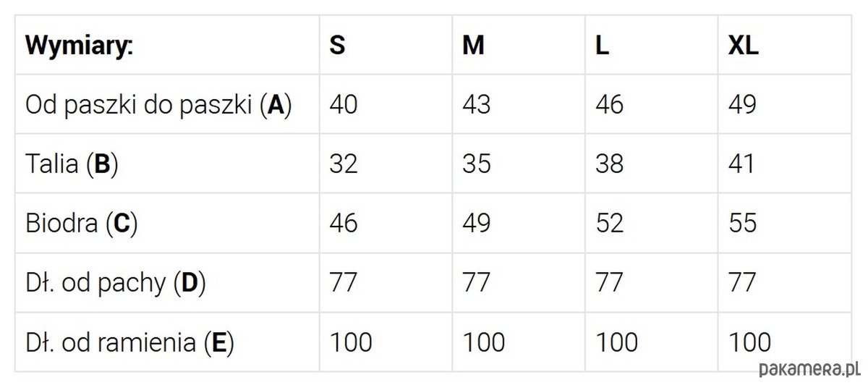Click waist value 41 for size XL
Screen dimensions: 868x385
[x=741, y=164]
